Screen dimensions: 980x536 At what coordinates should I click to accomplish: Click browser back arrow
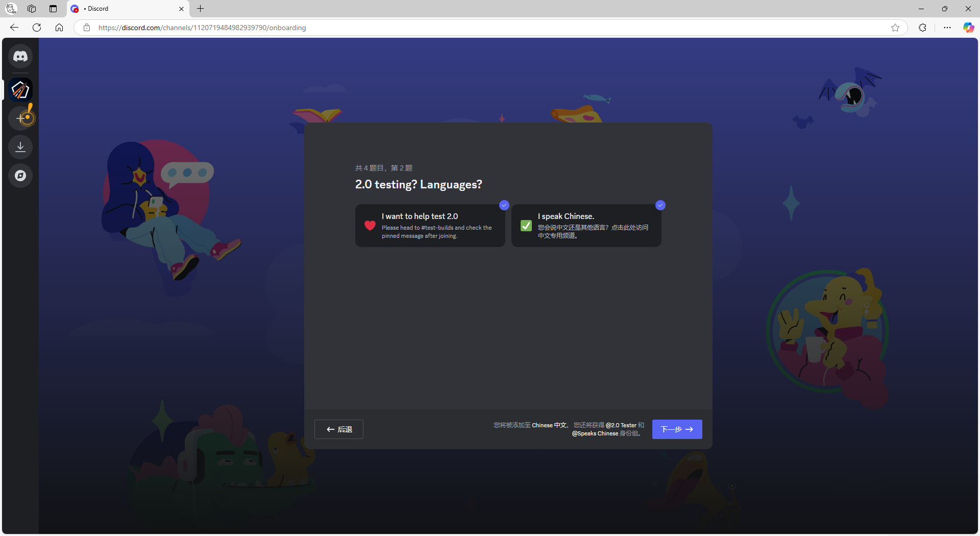tap(14, 28)
